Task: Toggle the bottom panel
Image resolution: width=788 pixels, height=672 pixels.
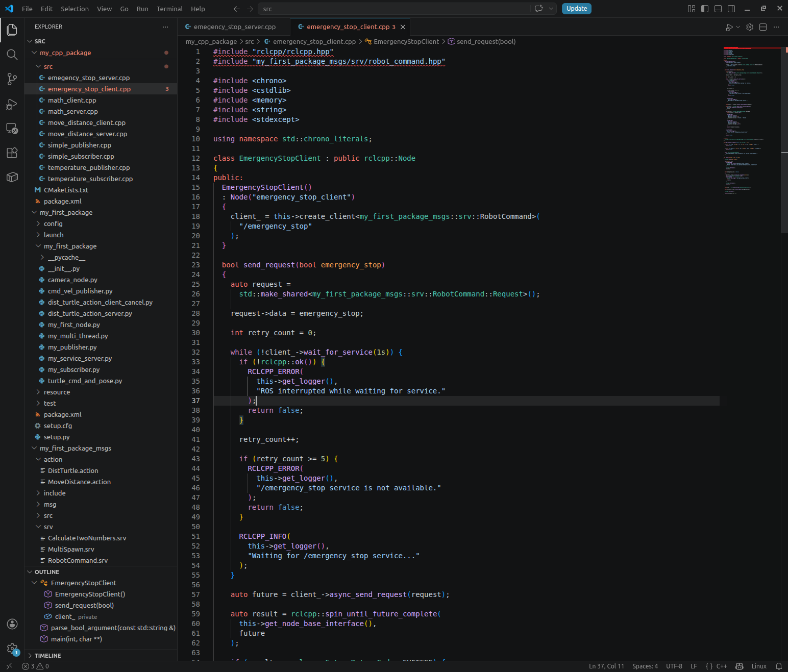Action: (718, 9)
